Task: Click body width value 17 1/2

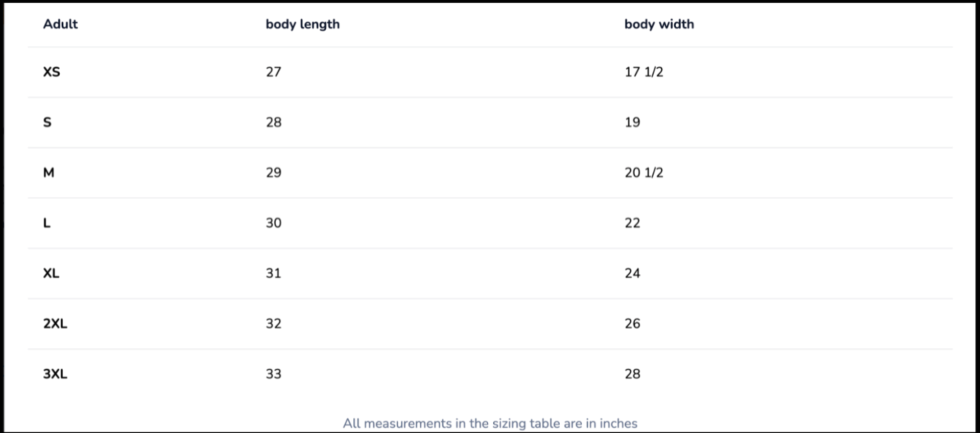Action: 643,72
